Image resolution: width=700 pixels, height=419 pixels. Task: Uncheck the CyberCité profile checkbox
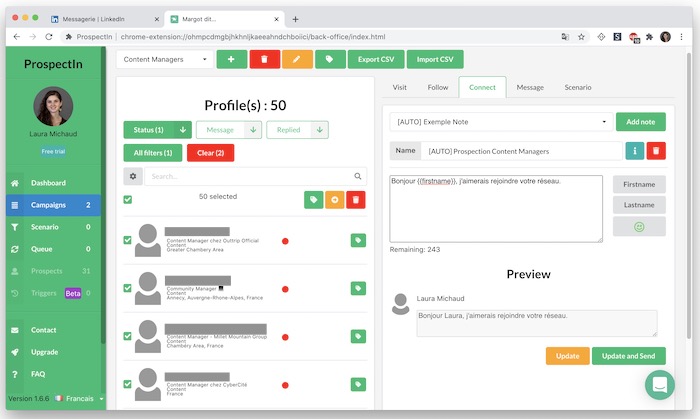tap(128, 384)
